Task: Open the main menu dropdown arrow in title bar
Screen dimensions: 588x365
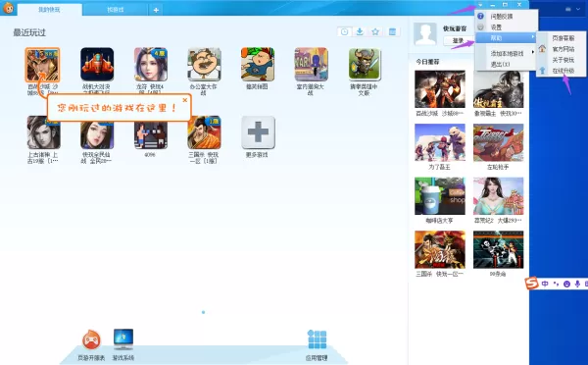Action: click(x=480, y=5)
